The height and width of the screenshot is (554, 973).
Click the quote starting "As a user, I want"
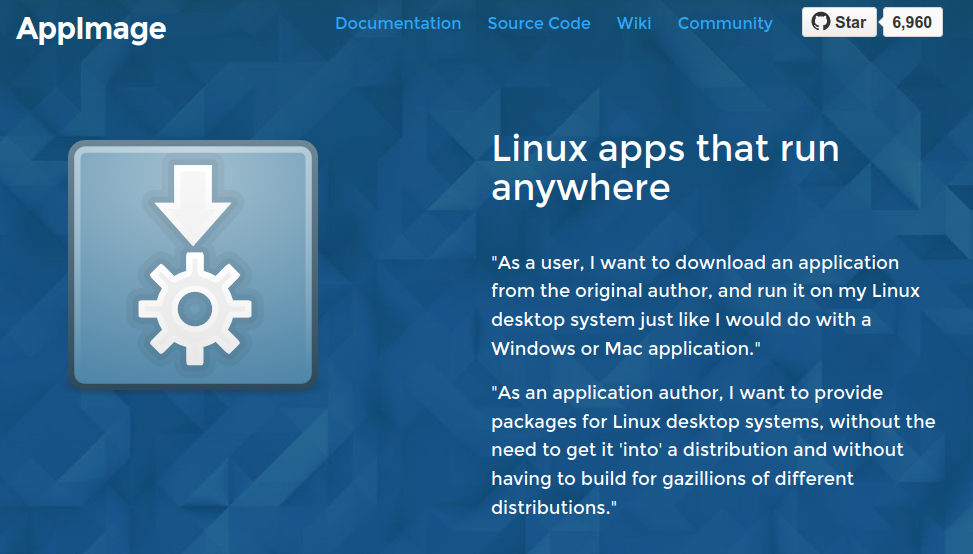(706, 305)
